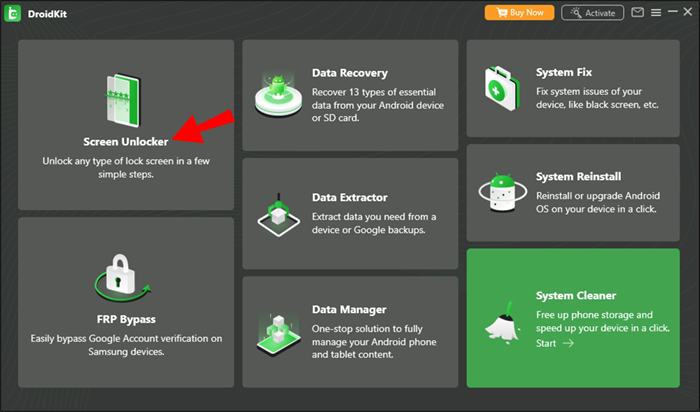Select the Data Extractor title

click(x=350, y=197)
